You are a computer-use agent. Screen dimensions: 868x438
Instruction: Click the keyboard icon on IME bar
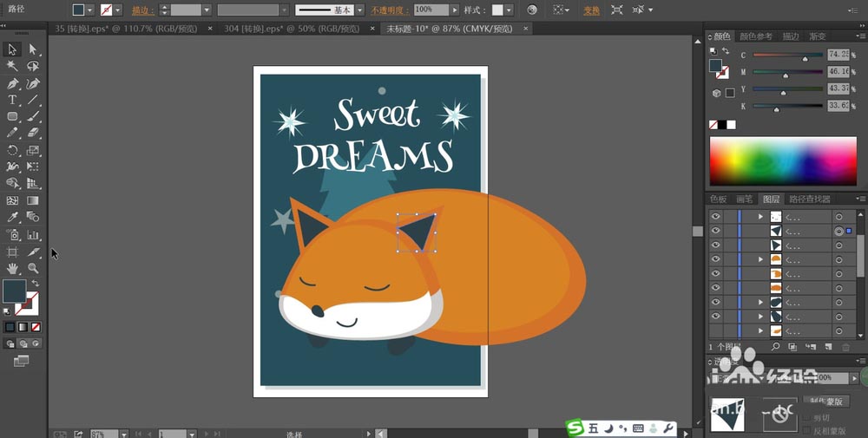(x=638, y=428)
